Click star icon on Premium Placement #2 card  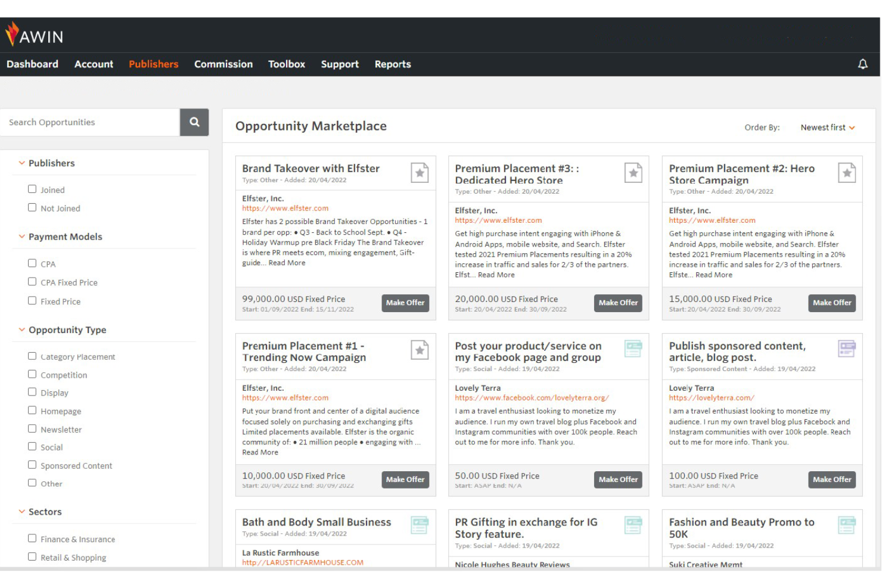(847, 173)
